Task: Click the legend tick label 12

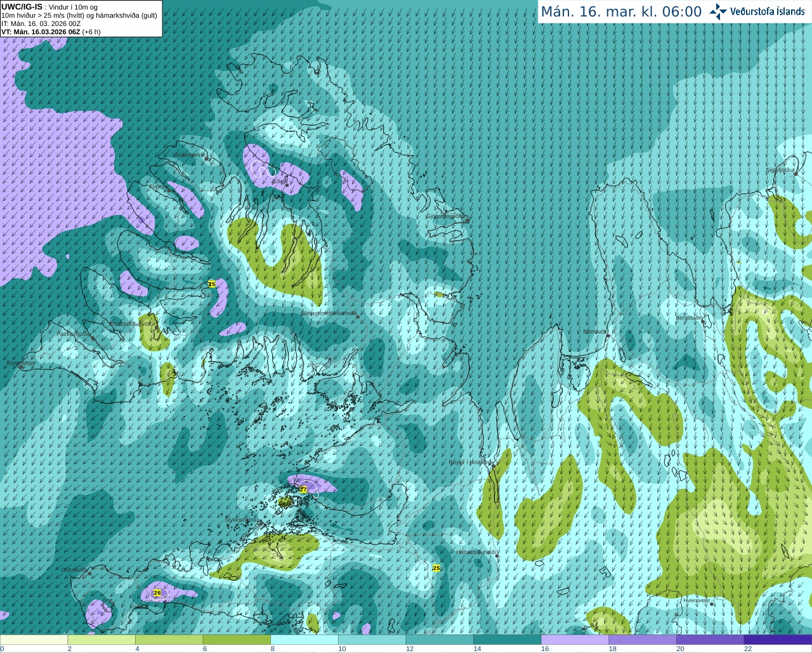Action: tap(410, 649)
